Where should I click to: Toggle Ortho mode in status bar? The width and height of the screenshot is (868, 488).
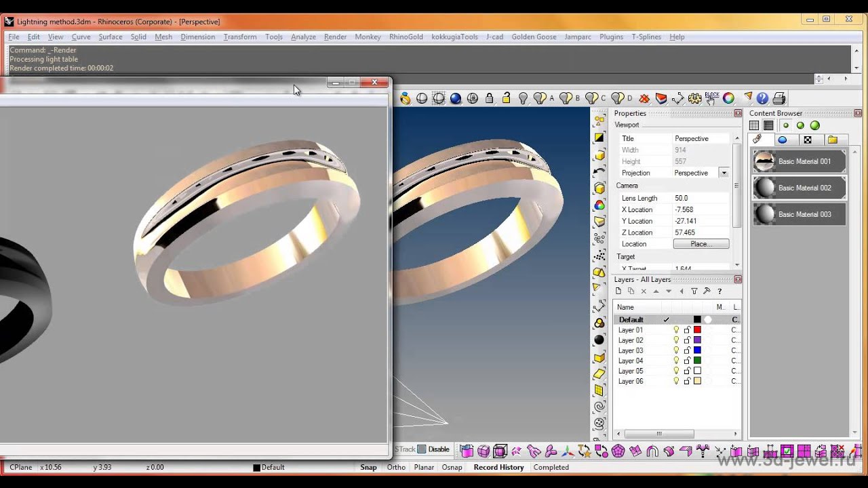396,467
